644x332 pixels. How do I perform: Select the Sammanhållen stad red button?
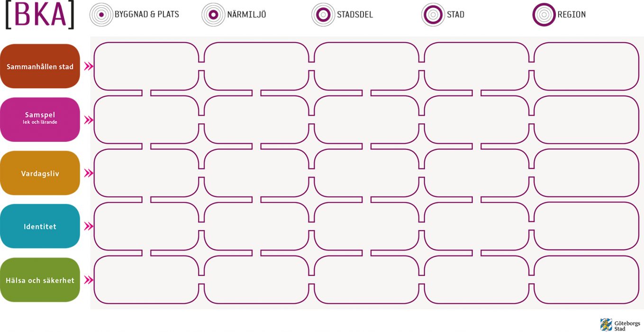[x=40, y=66]
